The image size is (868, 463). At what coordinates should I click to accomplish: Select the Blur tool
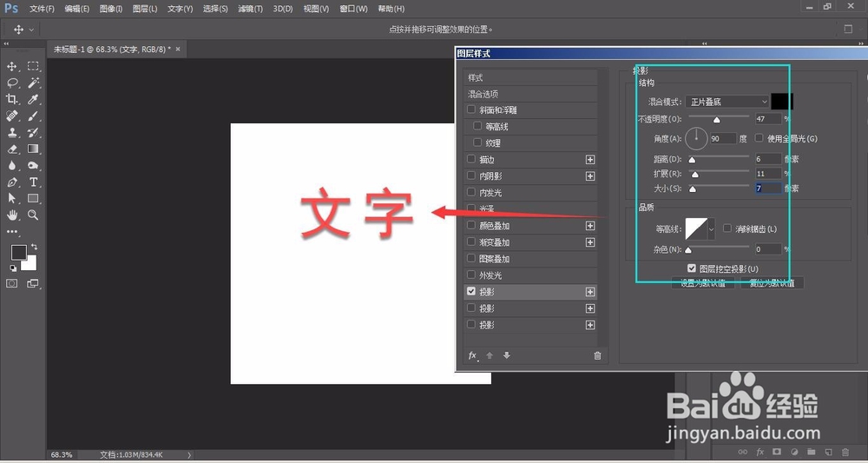pos(11,165)
